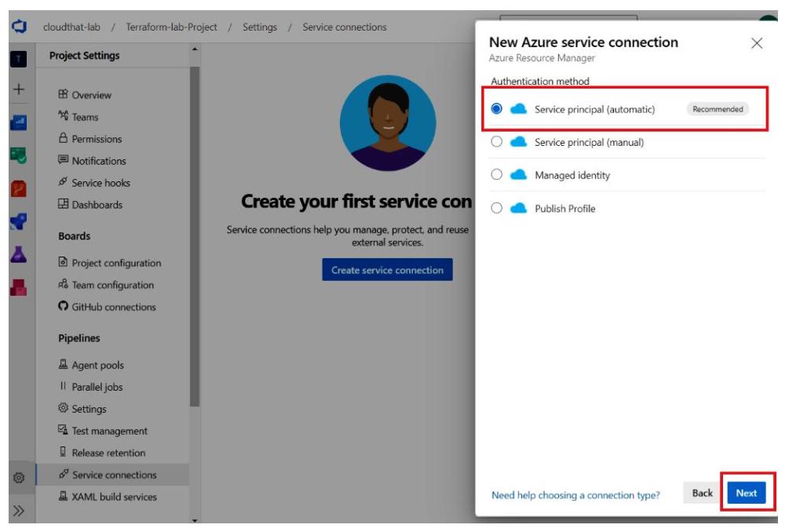Click the project settings gear icon at bottom
Image resolution: width=796 pixels, height=532 pixels.
19,478
